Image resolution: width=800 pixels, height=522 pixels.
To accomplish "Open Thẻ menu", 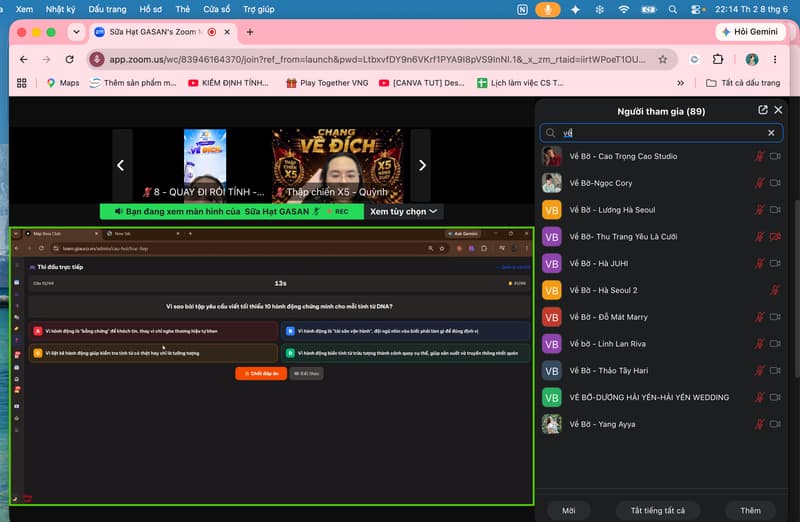I will (x=182, y=9).
